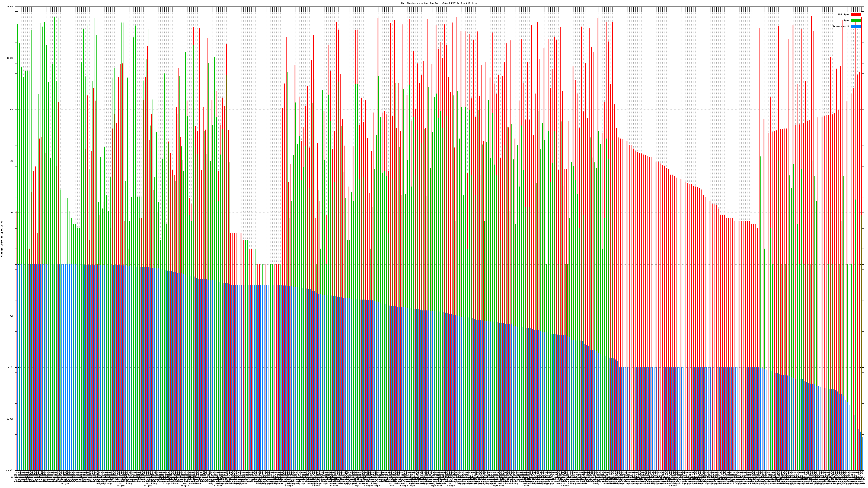Click the 0.1 y-axis label
The height and width of the screenshot is (488, 868).
(x=12, y=316)
